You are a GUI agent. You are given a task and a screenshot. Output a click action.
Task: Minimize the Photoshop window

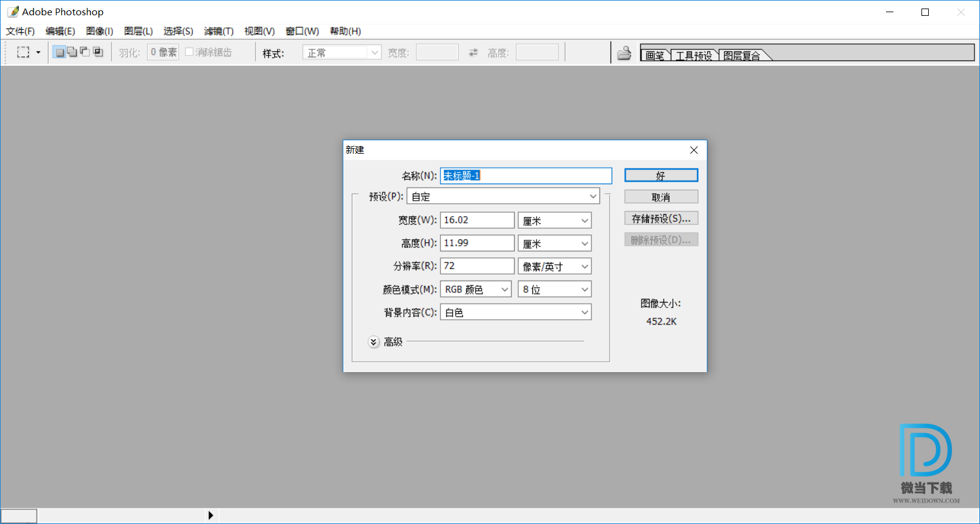pyautogui.click(x=890, y=12)
